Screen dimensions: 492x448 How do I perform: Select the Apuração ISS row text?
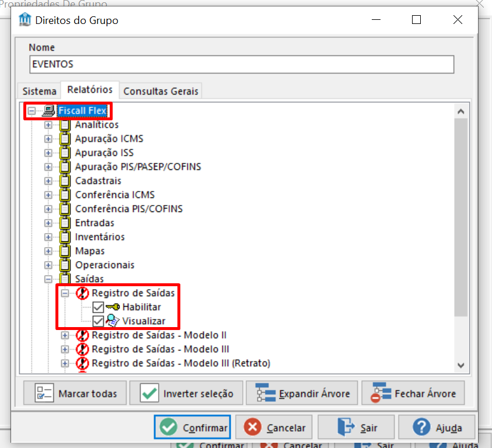click(104, 153)
